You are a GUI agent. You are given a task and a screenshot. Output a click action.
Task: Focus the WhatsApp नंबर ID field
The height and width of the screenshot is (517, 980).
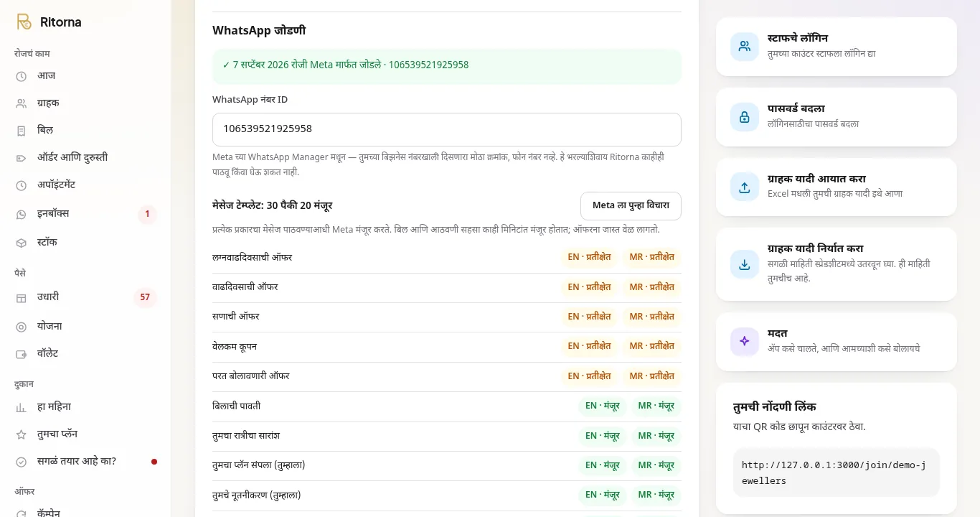[447, 129]
